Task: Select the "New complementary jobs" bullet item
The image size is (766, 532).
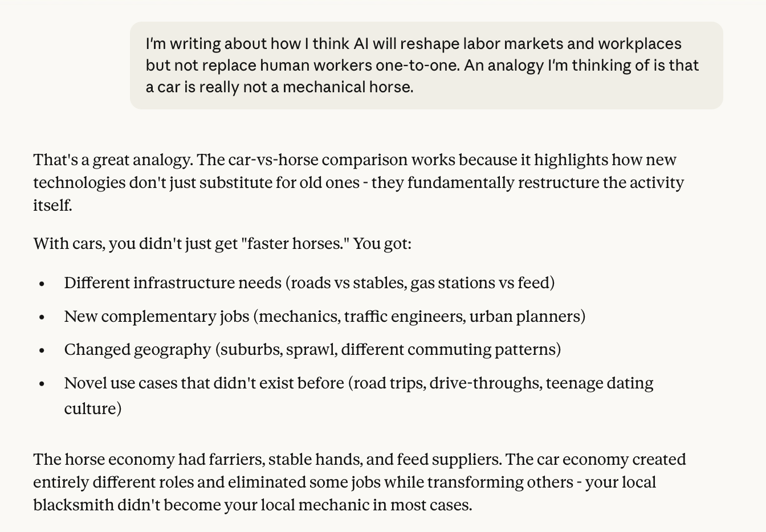Action: pyautogui.click(x=325, y=316)
